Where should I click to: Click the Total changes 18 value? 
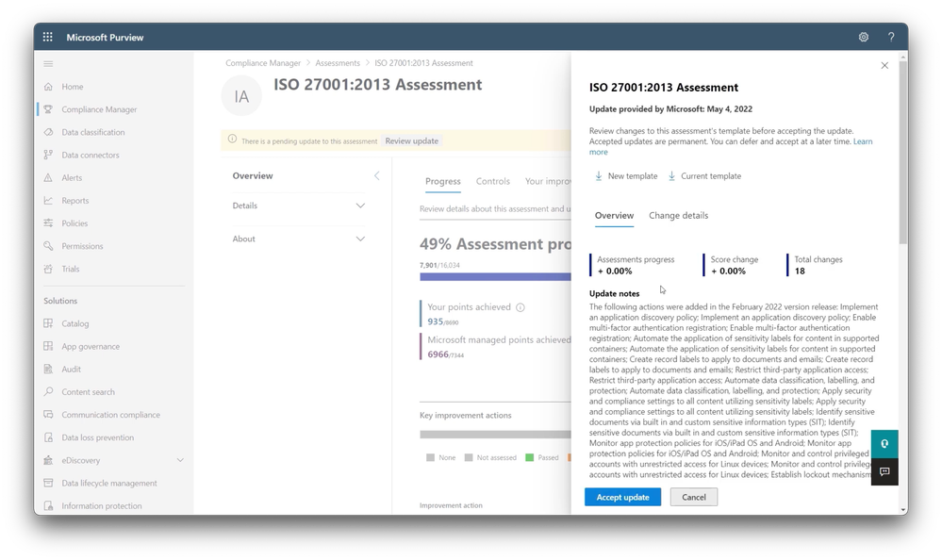tap(800, 271)
